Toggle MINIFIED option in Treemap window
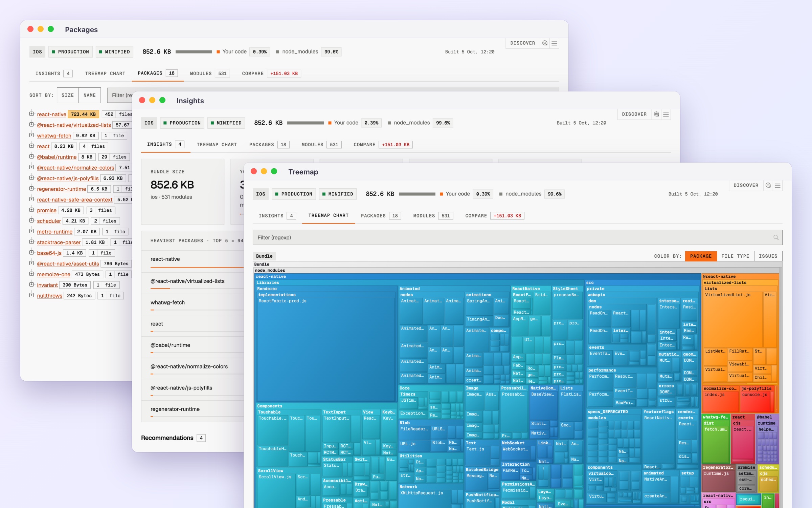Image resolution: width=812 pixels, height=508 pixels. pos(338,194)
